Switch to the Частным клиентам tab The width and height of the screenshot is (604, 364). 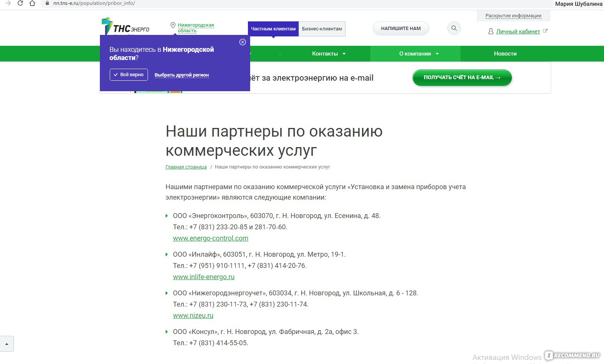click(273, 29)
